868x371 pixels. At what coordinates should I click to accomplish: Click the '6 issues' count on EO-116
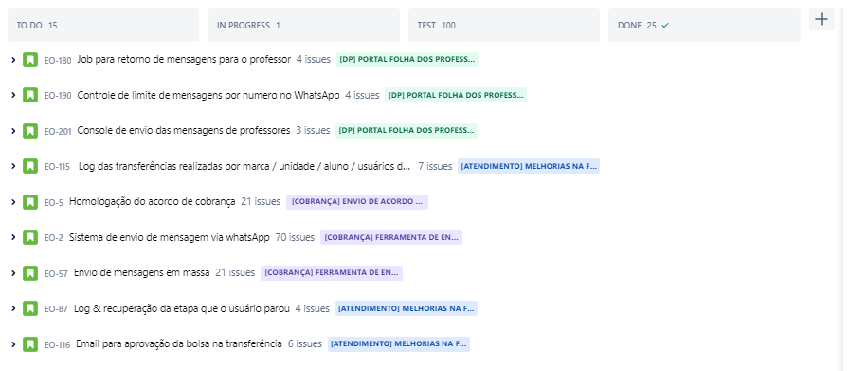(305, 344)
